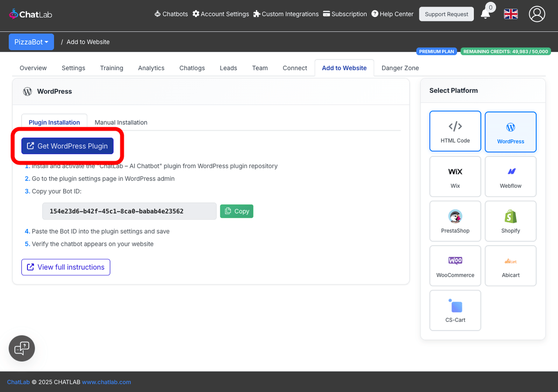Open the chat widget bubble
Viewport: 558px width, 392px height.
pyautogui.click(x=21, y=348)
